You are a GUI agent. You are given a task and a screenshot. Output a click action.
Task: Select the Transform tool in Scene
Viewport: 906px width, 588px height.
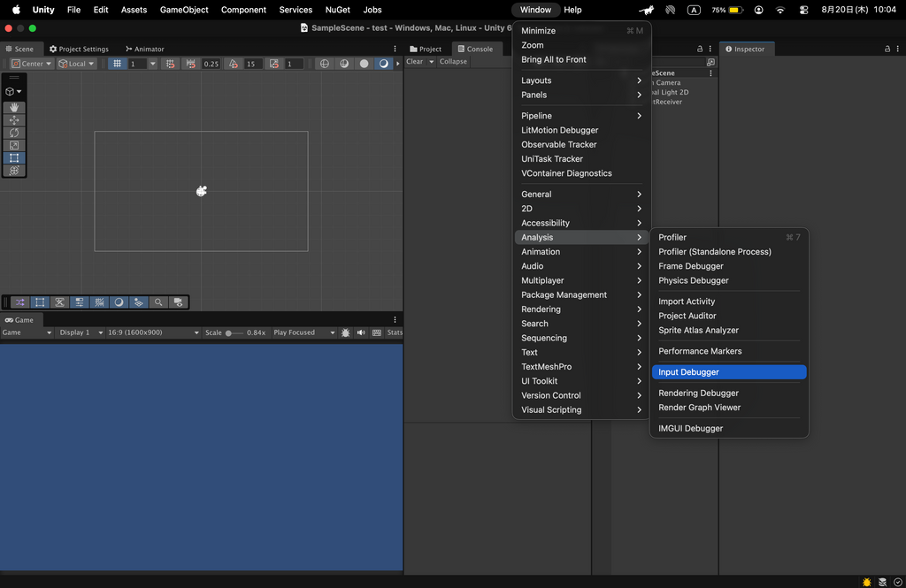coord(14,171)
